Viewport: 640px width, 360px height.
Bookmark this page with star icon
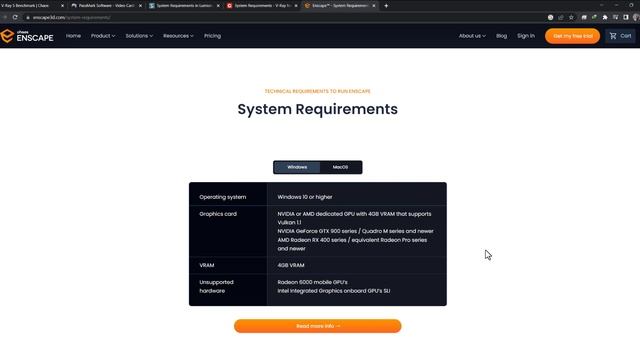pyautogui.click(x=571, y=18)
